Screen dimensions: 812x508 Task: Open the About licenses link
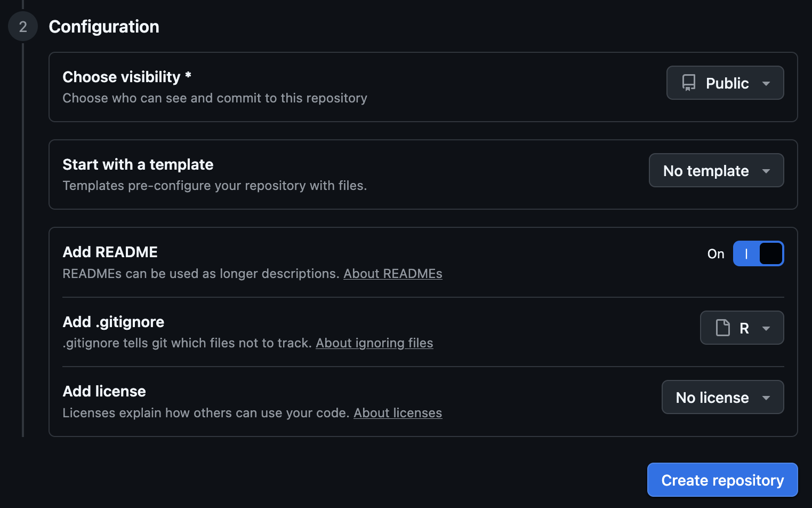[x=398, y=412]
